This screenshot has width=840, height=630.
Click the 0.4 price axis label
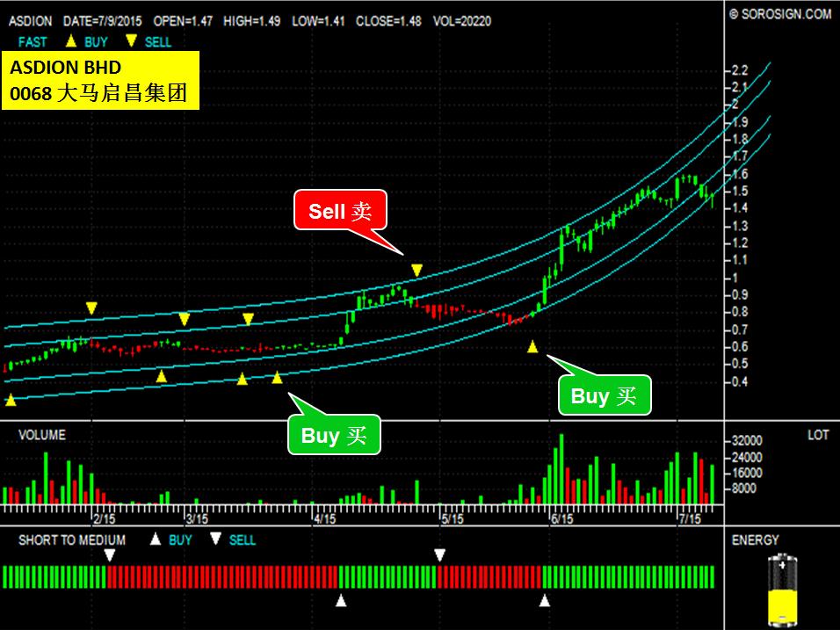pos(739,381)
